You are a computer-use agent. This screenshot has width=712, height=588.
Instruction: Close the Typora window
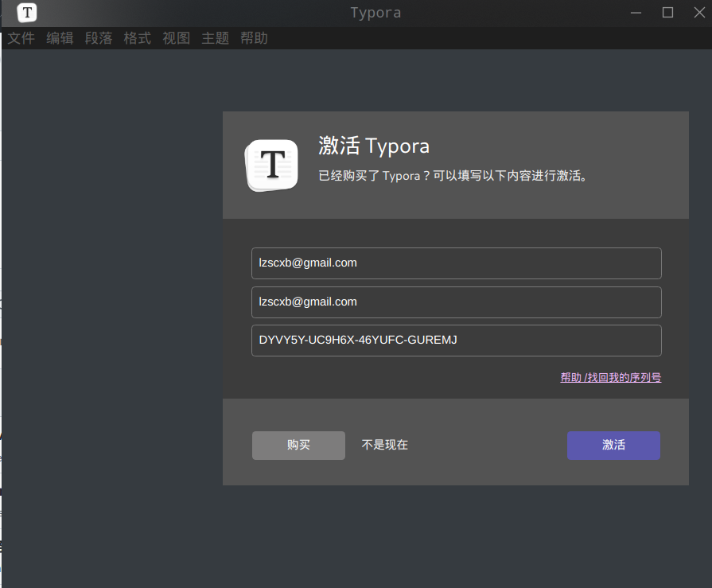tap(699, 13)
